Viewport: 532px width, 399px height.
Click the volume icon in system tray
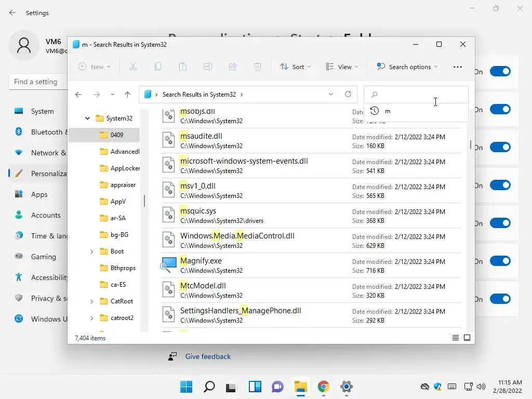click(x=481, y=387)
